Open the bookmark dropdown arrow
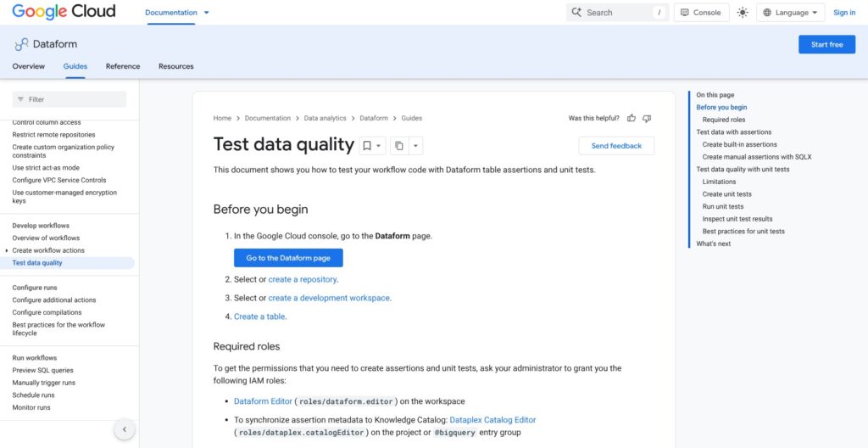Image resolution: width=868 pixels, height=448 pixels. click(x=379, y=146)
